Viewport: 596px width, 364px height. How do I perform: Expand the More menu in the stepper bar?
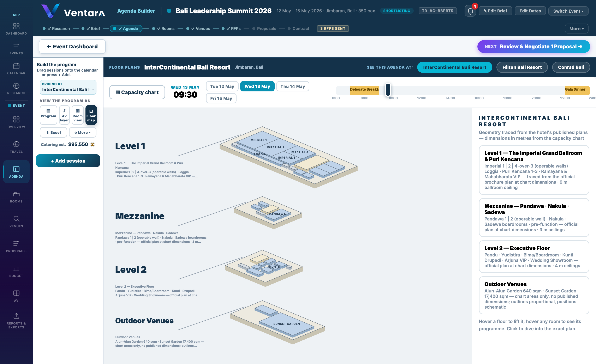[x=576, y=29]
